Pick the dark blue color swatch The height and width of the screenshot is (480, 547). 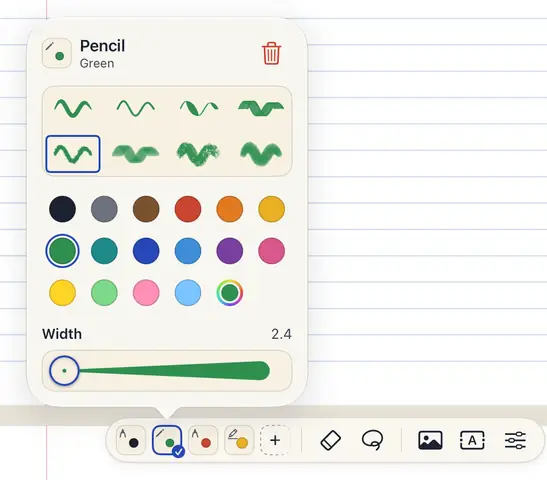(x=146, y=251)
